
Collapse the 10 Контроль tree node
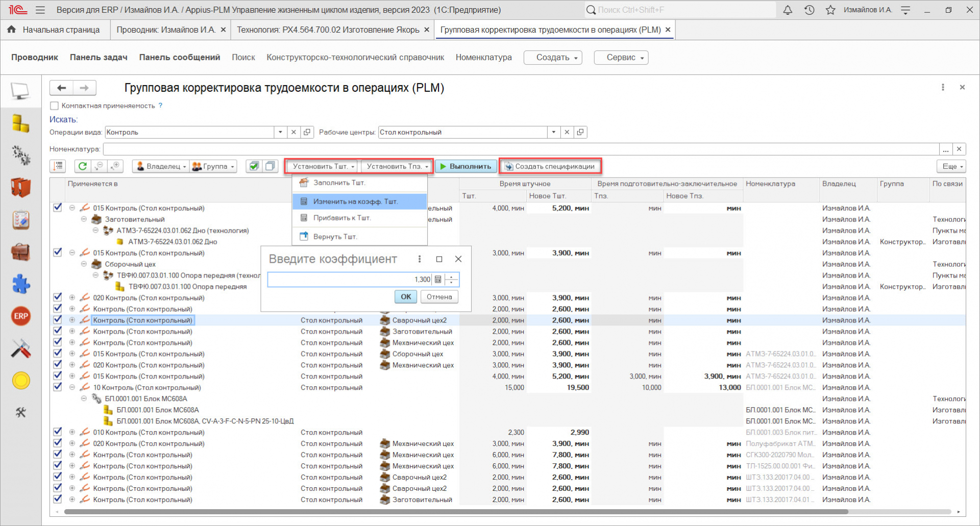(x=72, y=388)
